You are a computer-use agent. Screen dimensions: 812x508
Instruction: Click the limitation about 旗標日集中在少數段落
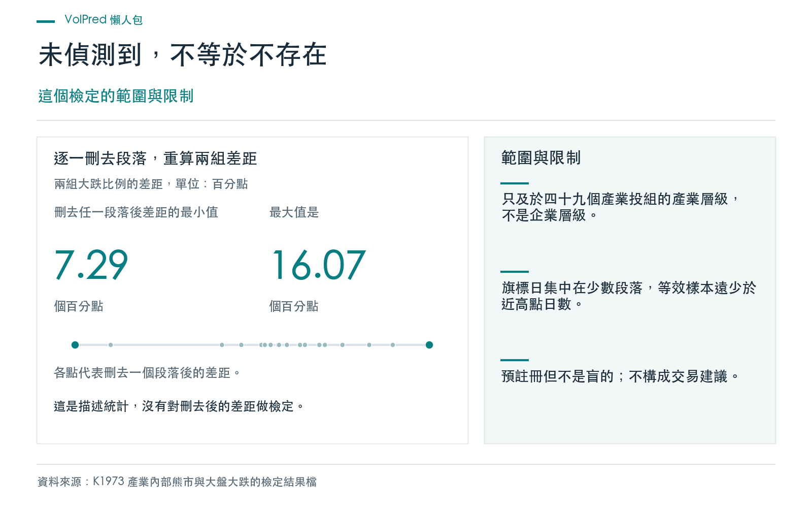coord(629,296)
